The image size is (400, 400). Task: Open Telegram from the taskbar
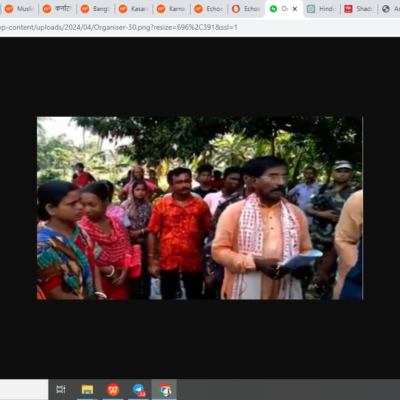[x=139, y=389]
